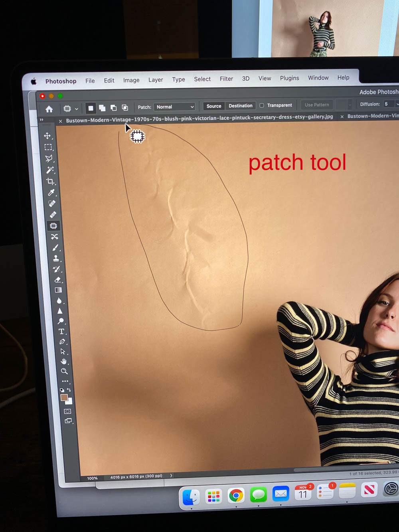Open the Patch mode Normal dropdown

tap(174, 107)
